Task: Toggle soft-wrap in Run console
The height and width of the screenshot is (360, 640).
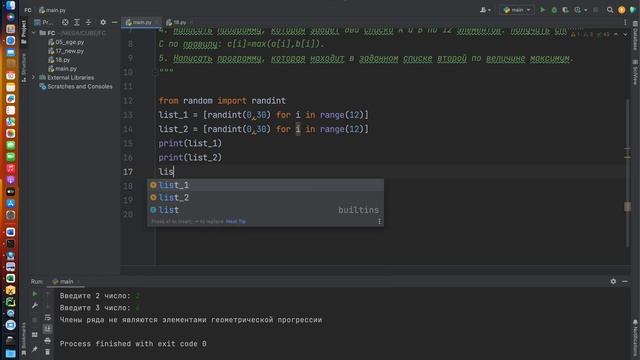Action: click(48, 317)
